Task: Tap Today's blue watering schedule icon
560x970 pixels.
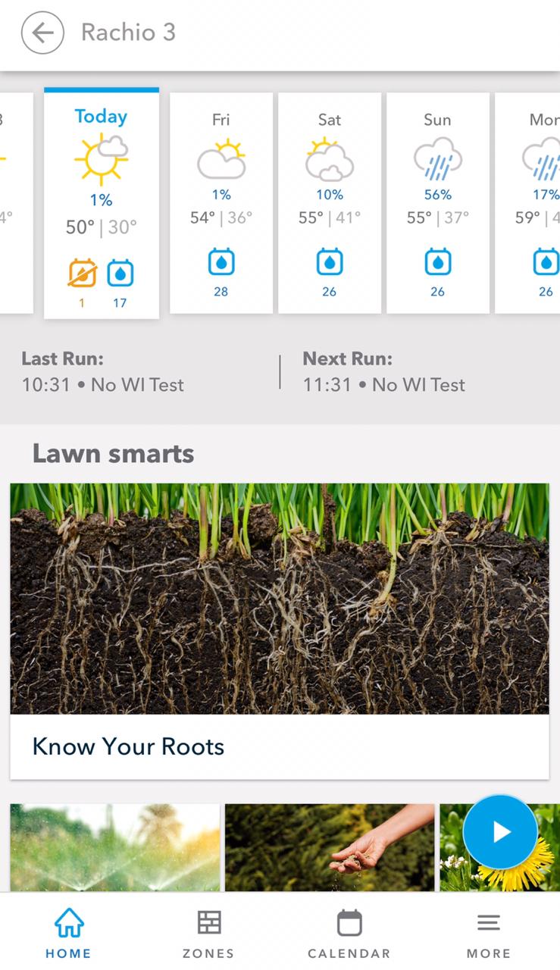Action: click(120, 274)
